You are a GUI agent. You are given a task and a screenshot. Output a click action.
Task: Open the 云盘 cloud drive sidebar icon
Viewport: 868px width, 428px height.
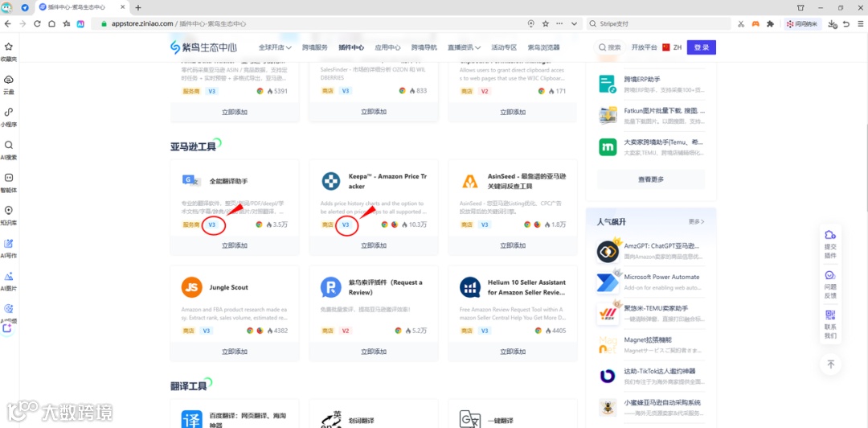tap(8, 80)
